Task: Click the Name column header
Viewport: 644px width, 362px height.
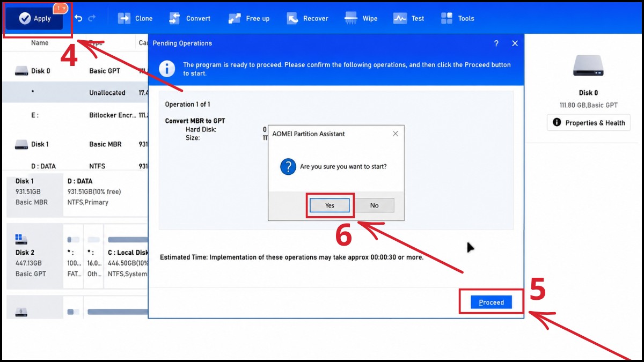Action: pyautogui.click(x=40, y=43)
